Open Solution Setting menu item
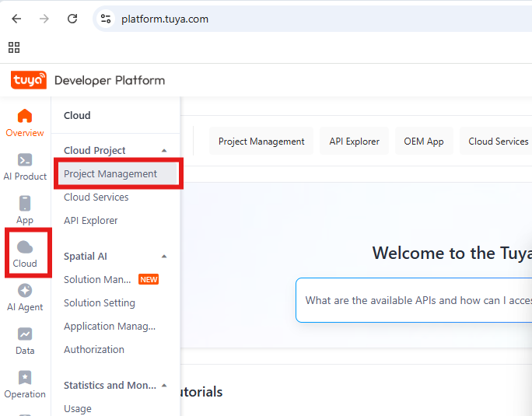The image size is (532, 416). (100, 302)
